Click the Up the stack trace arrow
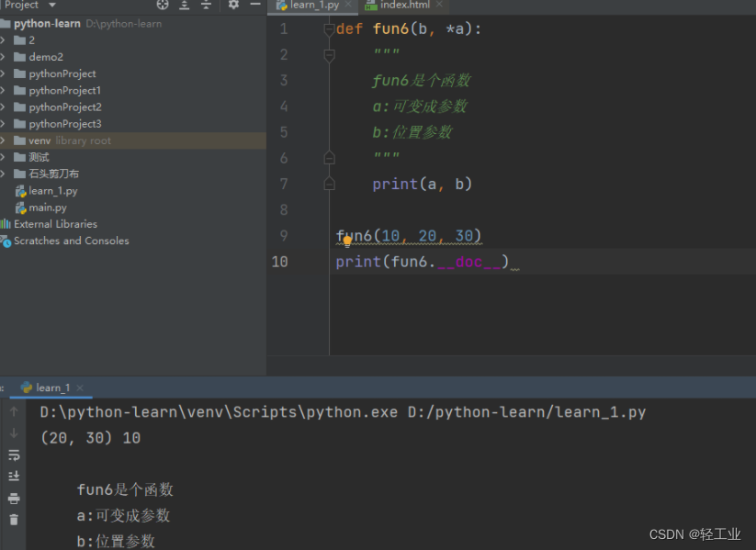The height and width of the screenshot is (550, 756). (x=14, y=411)
